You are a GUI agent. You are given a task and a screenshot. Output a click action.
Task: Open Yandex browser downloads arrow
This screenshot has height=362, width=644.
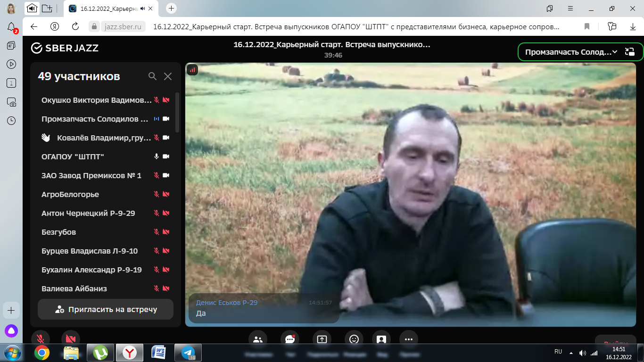[633, 26]
